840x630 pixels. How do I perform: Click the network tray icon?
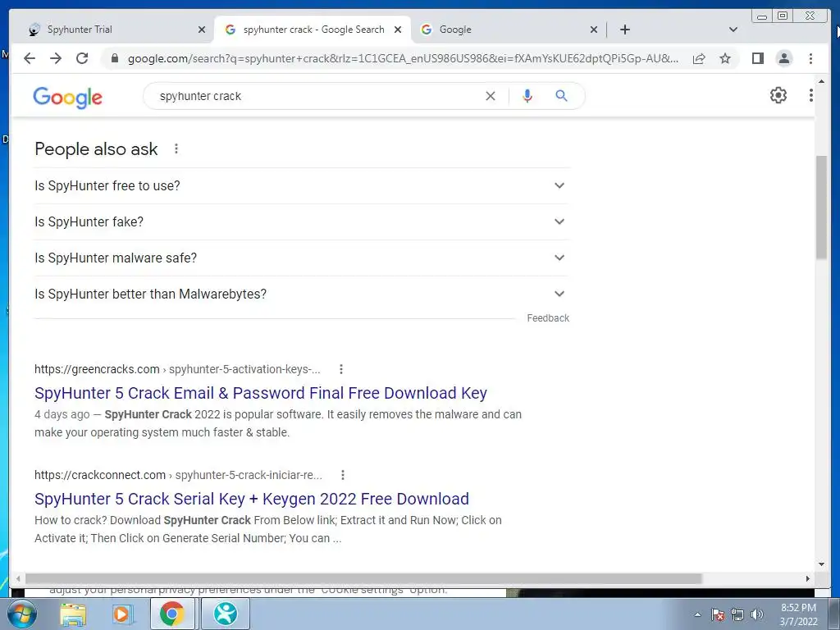737,614
